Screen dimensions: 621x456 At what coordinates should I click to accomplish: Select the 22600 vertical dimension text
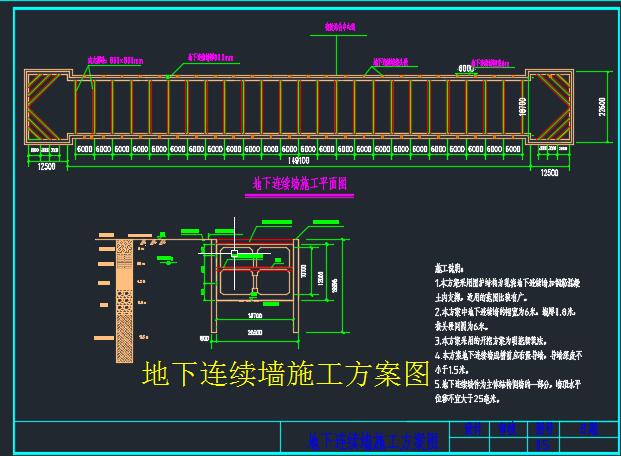pos(602,107)
